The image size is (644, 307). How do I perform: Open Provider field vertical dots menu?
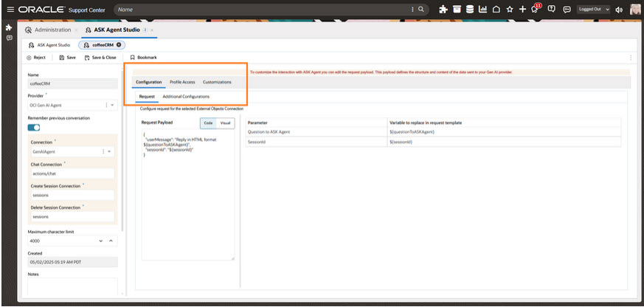click(x=106, y=106)
